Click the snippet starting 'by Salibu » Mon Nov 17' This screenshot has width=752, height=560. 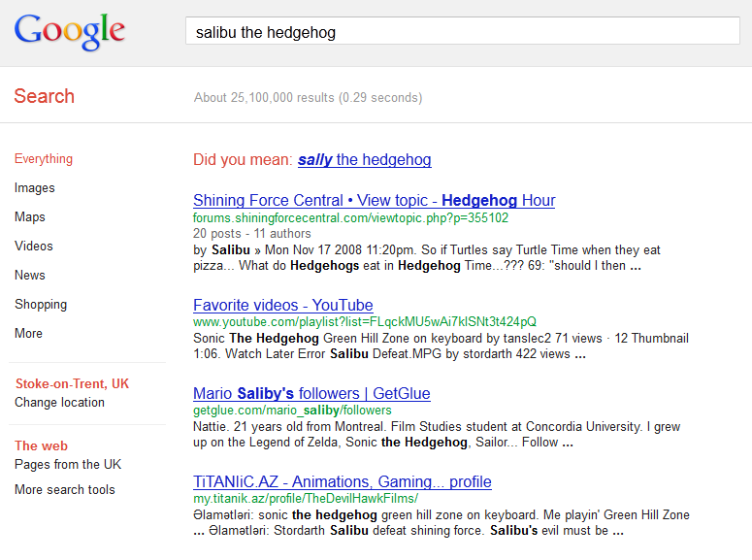click(x=427, y=258)
